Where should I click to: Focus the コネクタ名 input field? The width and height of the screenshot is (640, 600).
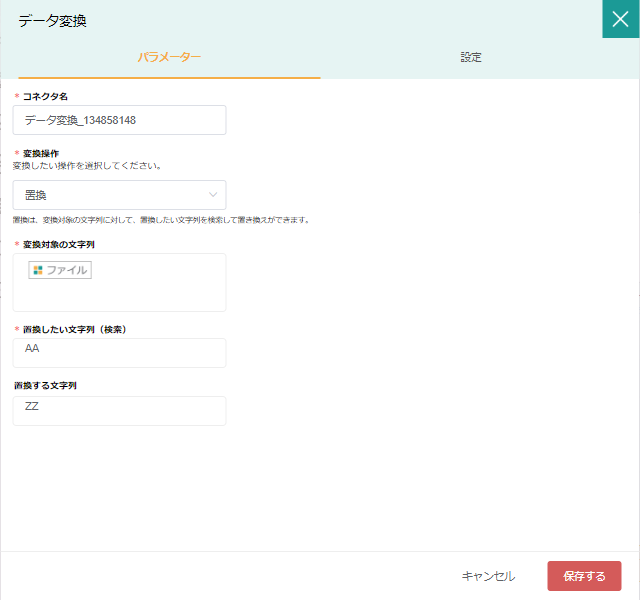[119, 120]
